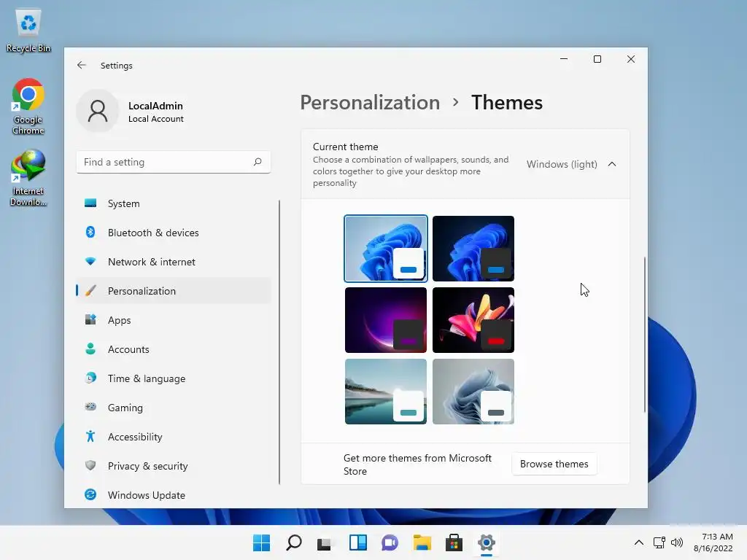
Task: Open Chat app on the taskbar
Action: (x=390, y=542)
